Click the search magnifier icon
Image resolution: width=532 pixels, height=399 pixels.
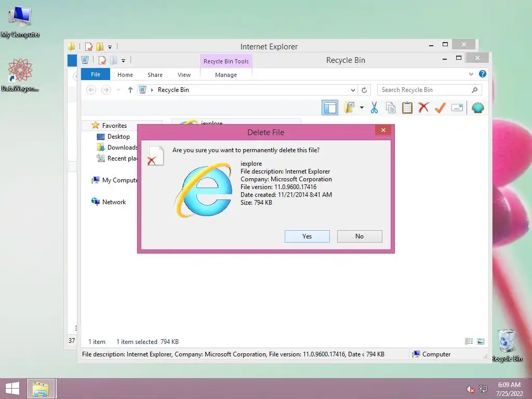coord(475,90)
